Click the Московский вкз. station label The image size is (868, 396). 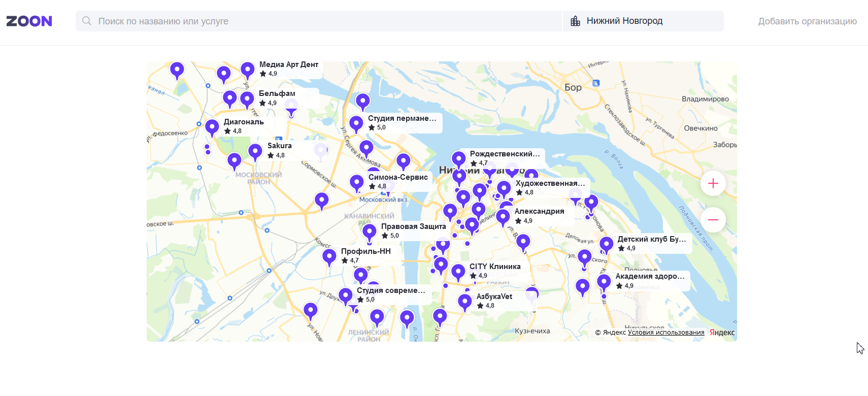384,200
